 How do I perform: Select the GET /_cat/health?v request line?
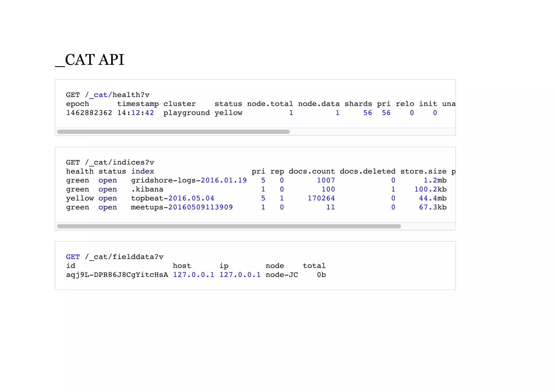pos(108,95)
